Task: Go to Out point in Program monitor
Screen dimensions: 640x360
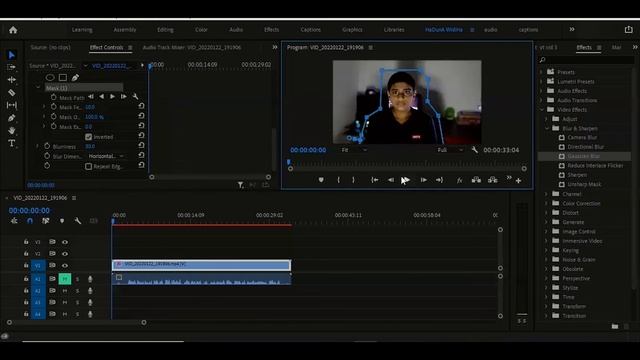Action: point(439,180)
